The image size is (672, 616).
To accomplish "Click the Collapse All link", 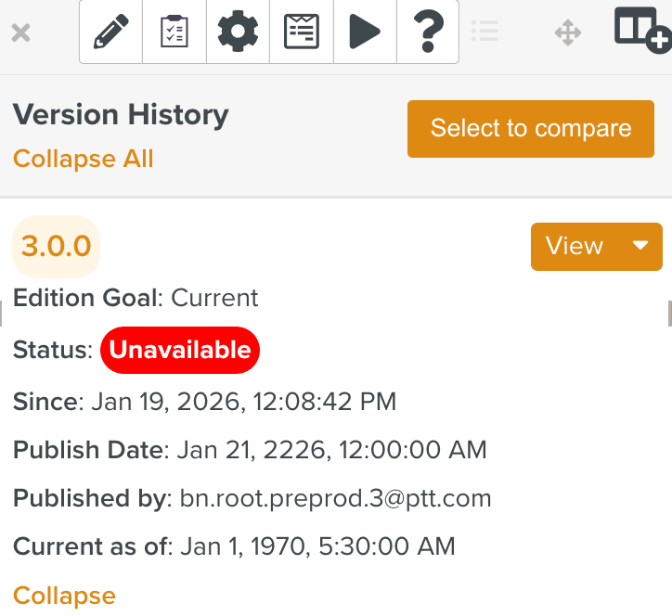I will tap(83, 159).
